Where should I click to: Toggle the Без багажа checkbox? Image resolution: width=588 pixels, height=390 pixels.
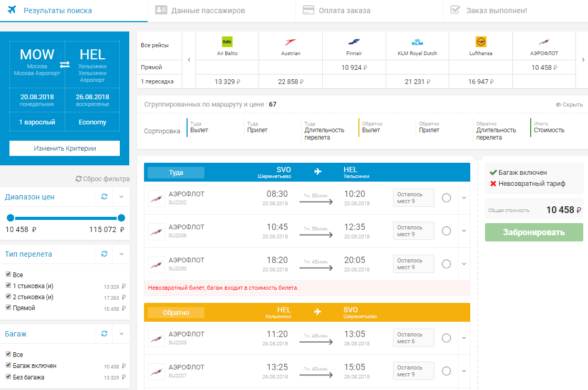8,376
